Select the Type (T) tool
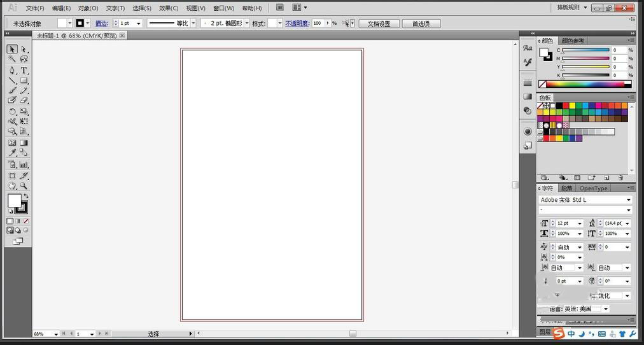This screenshot has height=345, width=644. (24, 70)
